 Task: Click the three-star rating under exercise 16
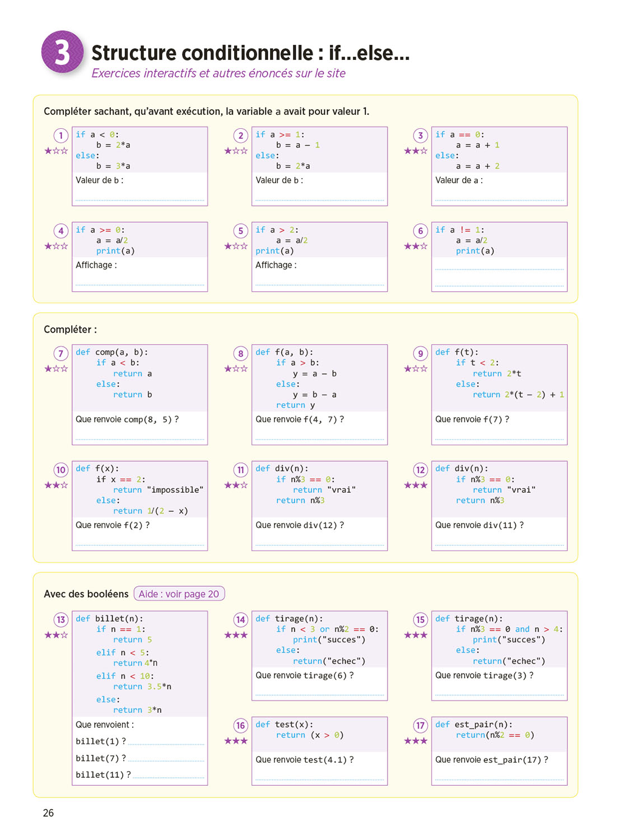(x=236, y=741)
